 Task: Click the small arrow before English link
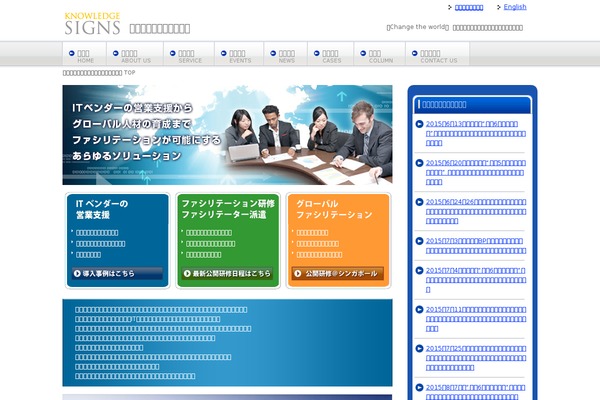click(499, 7)
